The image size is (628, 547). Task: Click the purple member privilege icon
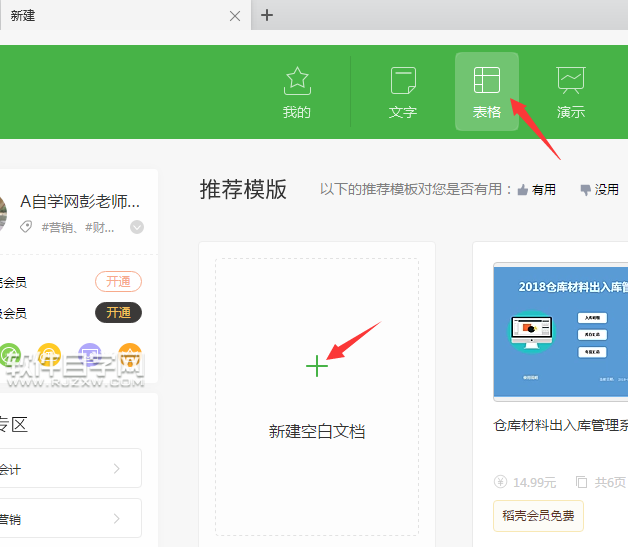pyautogui.click(x=90, y=354)
